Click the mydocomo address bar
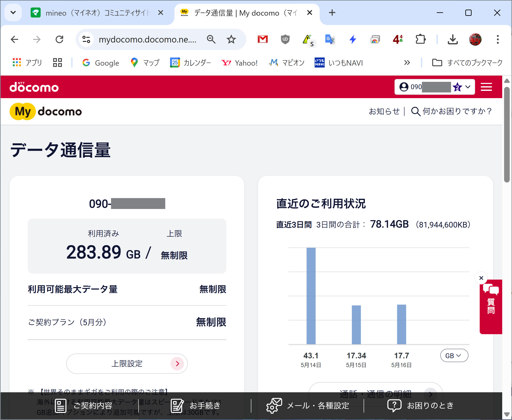 tap(147, 39)
